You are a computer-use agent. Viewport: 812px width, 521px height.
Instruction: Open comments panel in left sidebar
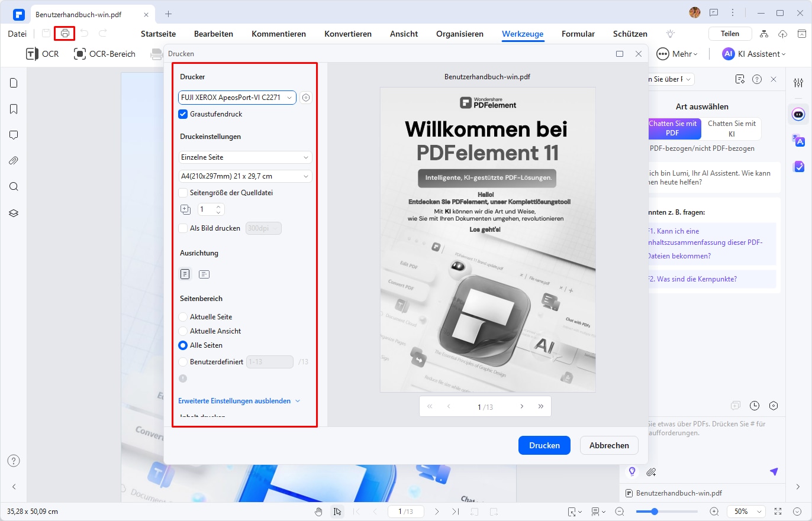pyautogui.click(x=14, y=135)
